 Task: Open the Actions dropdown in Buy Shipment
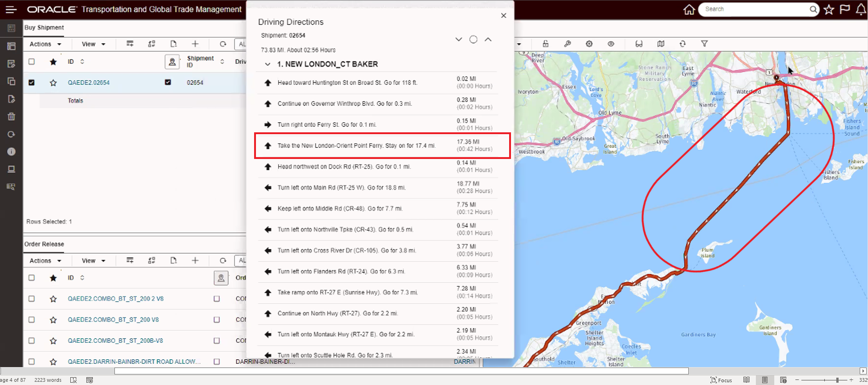point(45,44)
